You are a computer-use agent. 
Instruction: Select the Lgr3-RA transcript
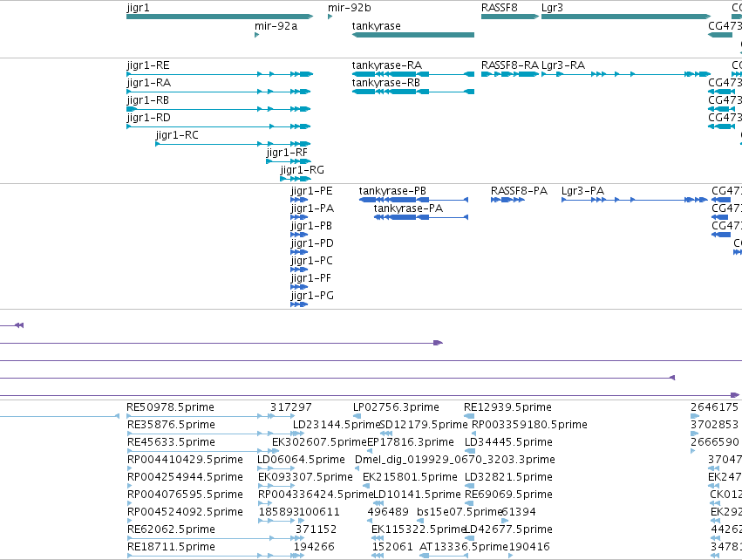[x=626, y=74]
